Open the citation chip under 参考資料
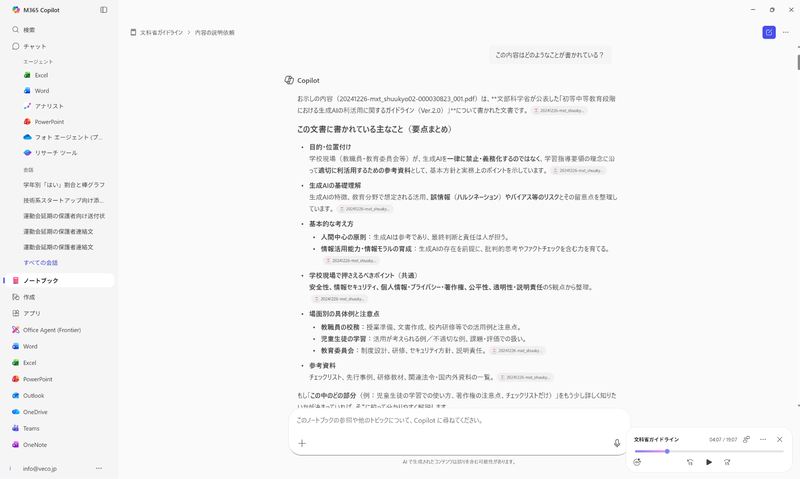 [526, 377]
